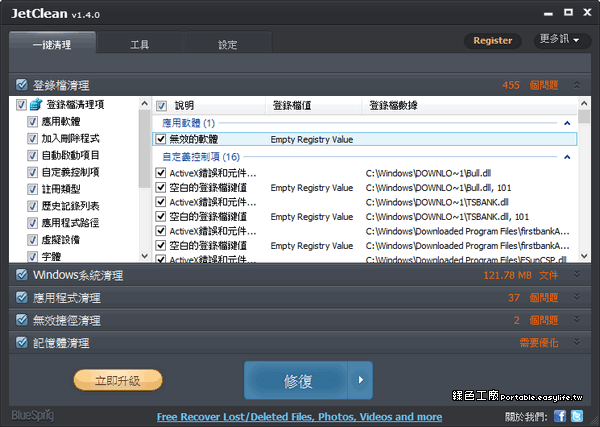Open the Twitter page icon
This screenshot has height=427, width=600.
coord(577,416)
